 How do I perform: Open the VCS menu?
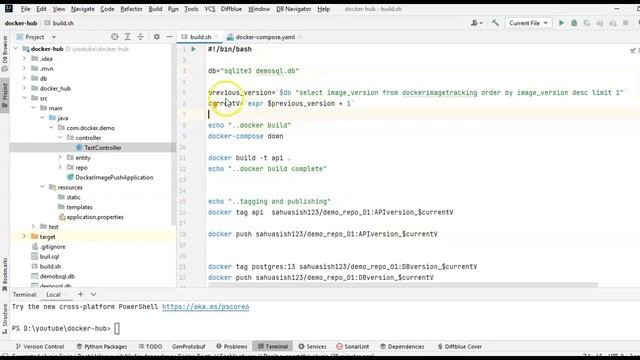tap(210, 9)
